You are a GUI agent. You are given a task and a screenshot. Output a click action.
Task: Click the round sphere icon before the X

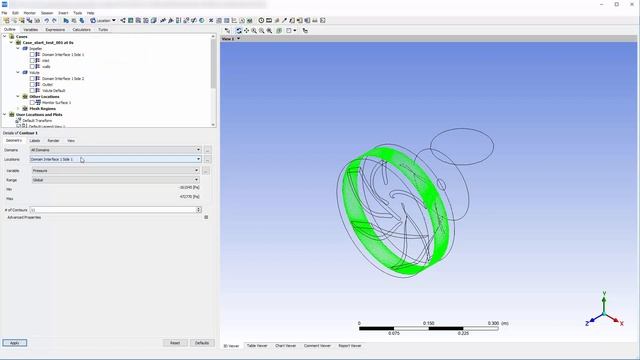(202, 20)
